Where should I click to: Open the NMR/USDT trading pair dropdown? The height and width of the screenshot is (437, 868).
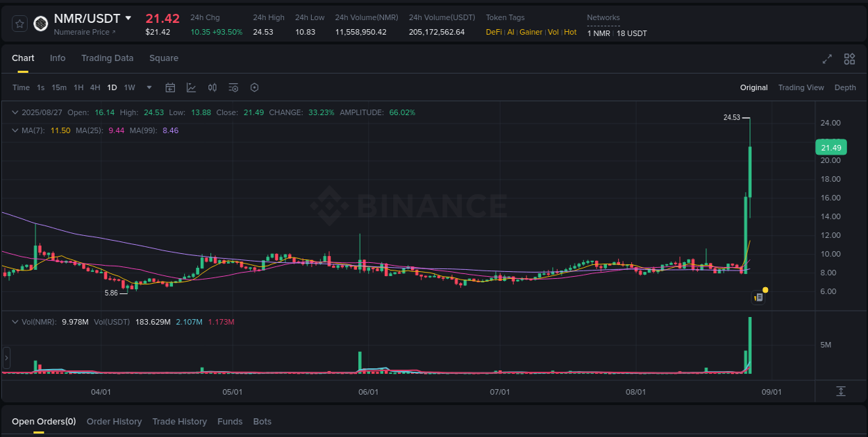128,18
